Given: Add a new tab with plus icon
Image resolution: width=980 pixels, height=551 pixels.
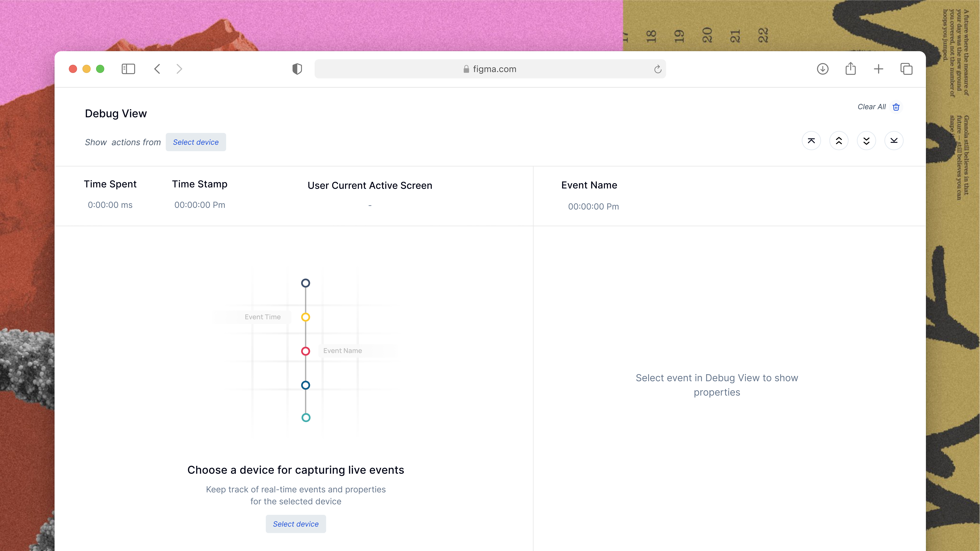Looking at the screenshot, I should pyautogui.click(x=878, y=69).
